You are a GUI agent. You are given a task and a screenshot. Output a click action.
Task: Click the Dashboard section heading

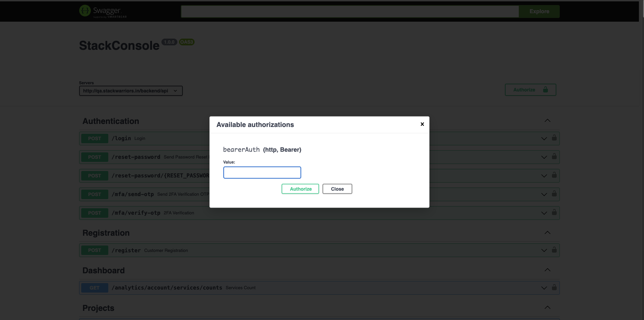pyautogui.click(x=104, y=271)
